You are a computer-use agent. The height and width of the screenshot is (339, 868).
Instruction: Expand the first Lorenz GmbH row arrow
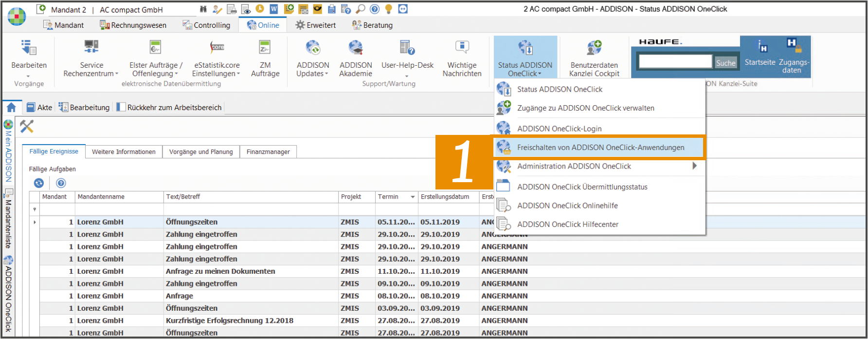point(35,222)
